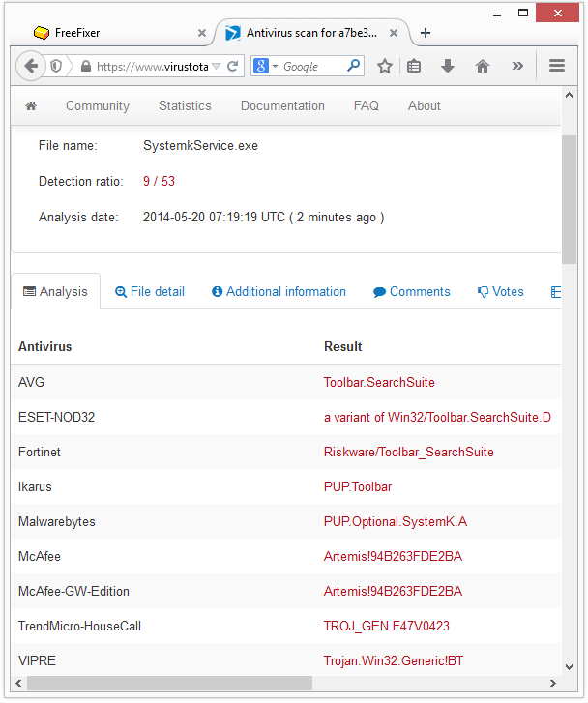
Task: Bookmark this page with the star icon
Action: pyautogui.click(x=384, y=67)
